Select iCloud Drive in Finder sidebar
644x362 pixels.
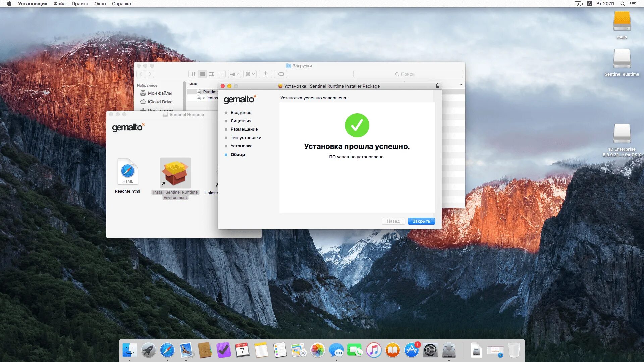pyautogui.click(x=156, y=102)
